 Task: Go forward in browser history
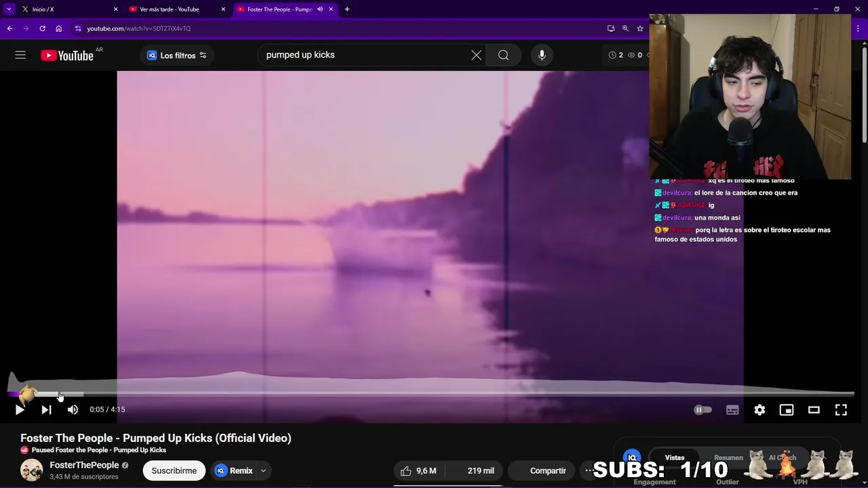[x=26, y=28]
